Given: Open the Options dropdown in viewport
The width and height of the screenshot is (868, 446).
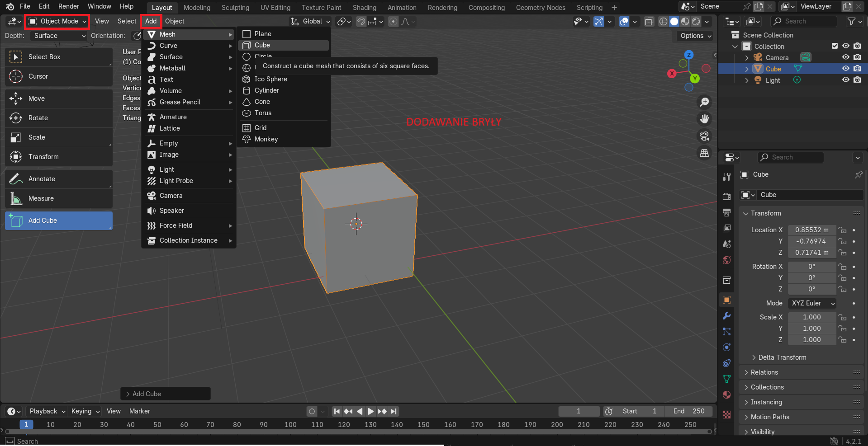Looking at the screenshot, I should tap(696, 36).
